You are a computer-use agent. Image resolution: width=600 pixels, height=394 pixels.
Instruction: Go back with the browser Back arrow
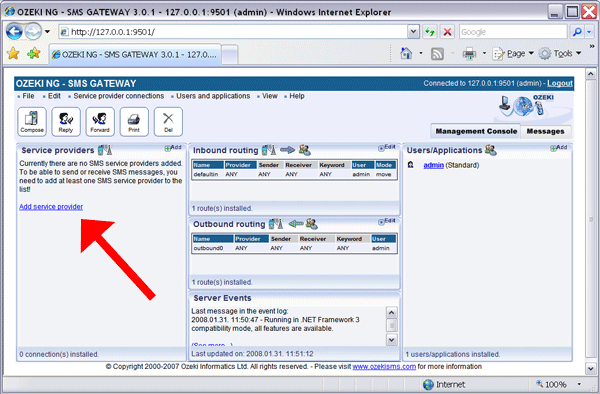(14, 31)
